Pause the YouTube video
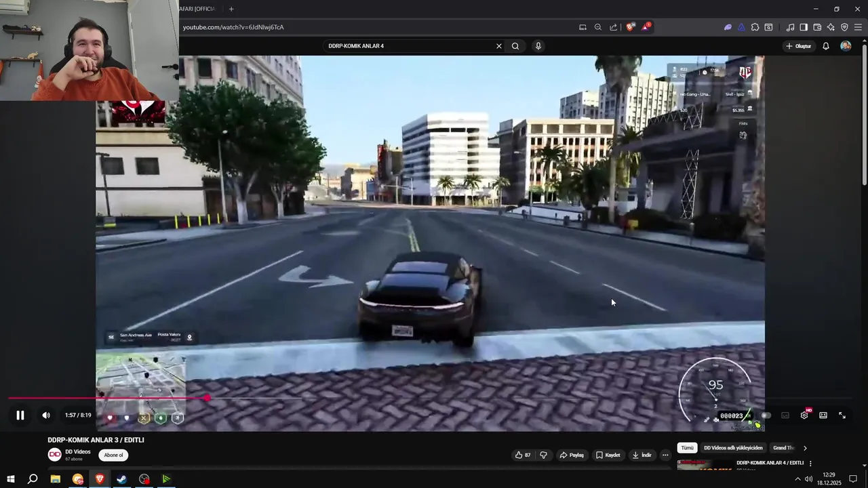Image resolution: width=868 pixels, height=488 pixels. click(x=20, y=415)
